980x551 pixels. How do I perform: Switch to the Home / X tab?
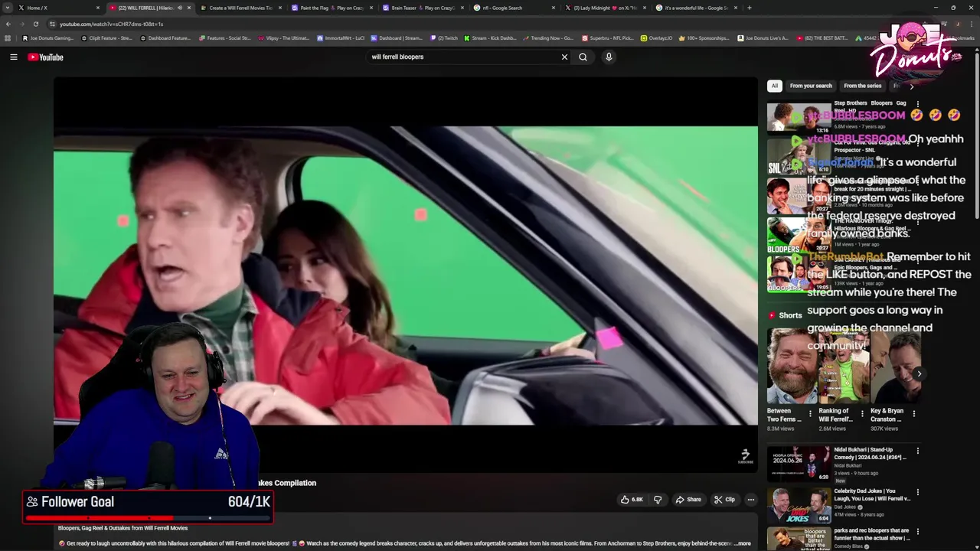pyautogui.click(x=60, y=8)
